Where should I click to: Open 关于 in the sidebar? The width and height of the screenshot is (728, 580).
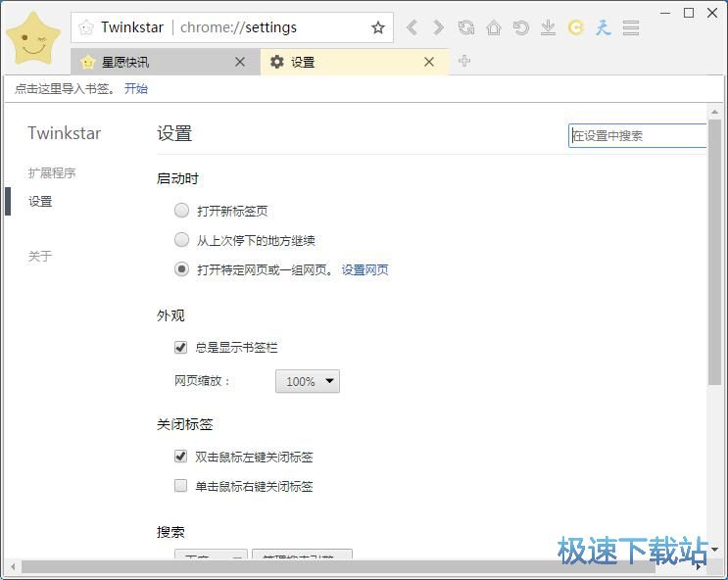click(40, 257)
